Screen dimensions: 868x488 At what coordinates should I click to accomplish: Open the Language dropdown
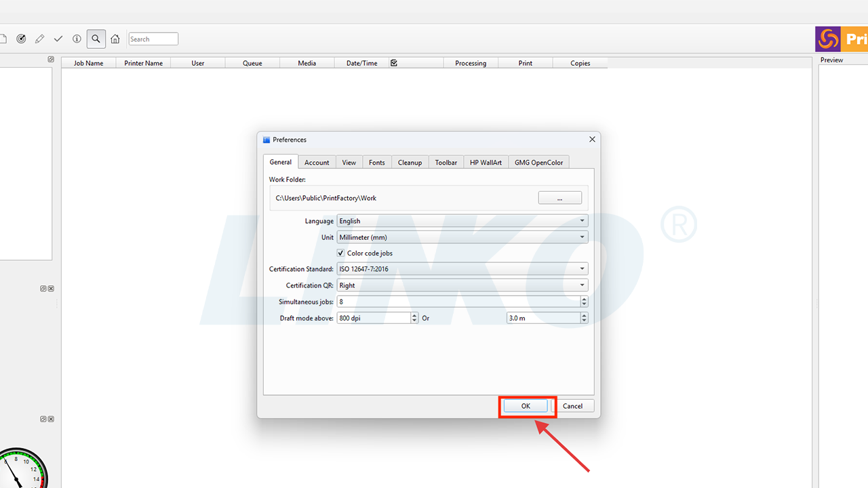pos(462,221)
